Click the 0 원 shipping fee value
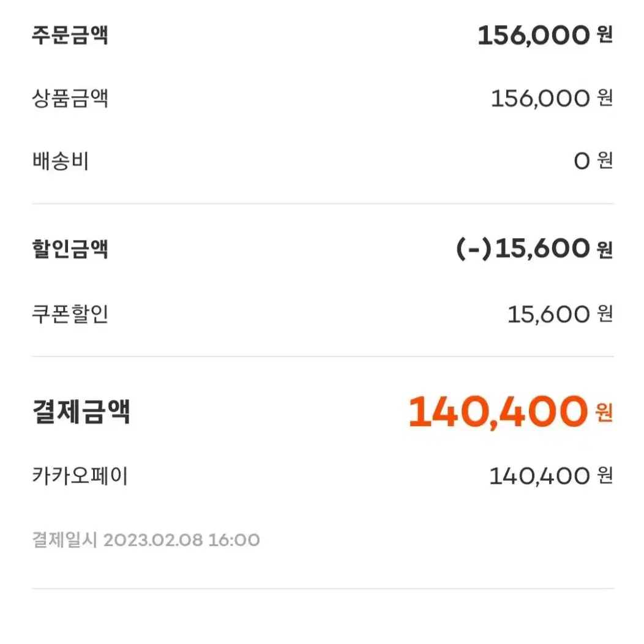This screenshot has height=644, width=644. coord(593,161)
